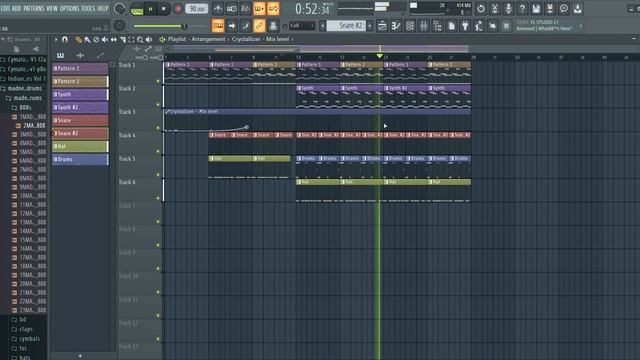Image resolution: width=640 pixels, height=360 pixels.
Task: Toggle the metronome icon
Action: (x=218, y=9)
